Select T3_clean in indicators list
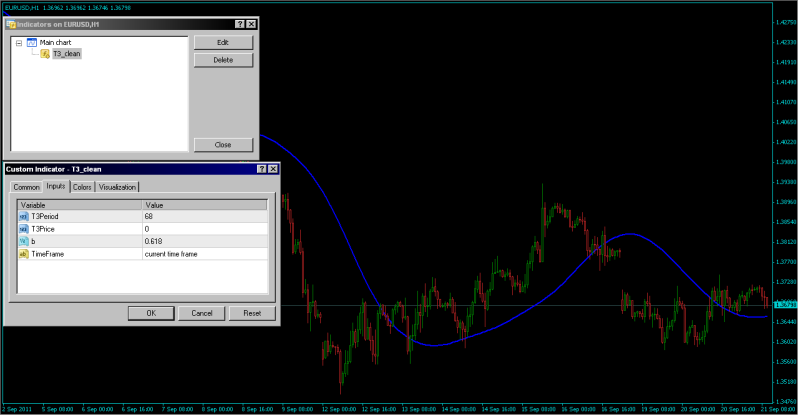 pyautogui.click(x=67, y=53)
